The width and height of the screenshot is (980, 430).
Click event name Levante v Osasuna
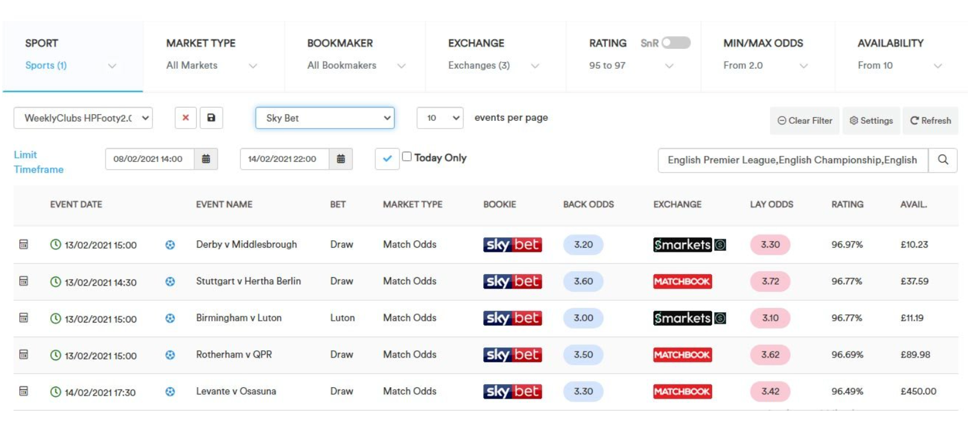tap(236, 391)
